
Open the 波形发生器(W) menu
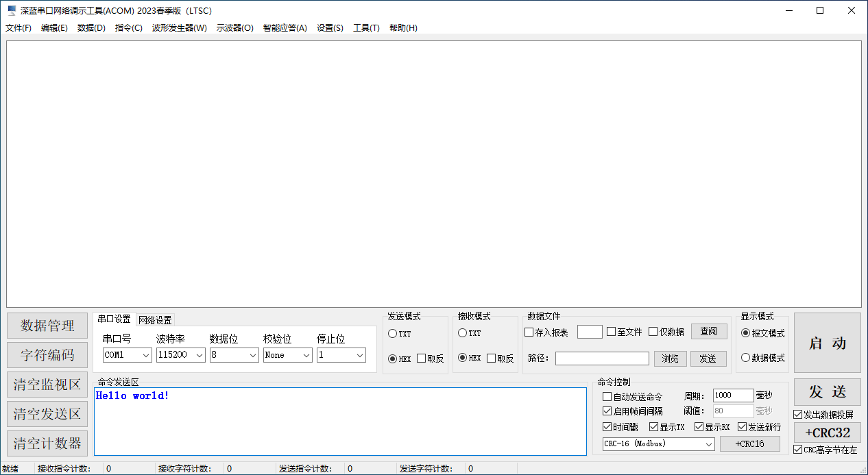coord(180,28)
